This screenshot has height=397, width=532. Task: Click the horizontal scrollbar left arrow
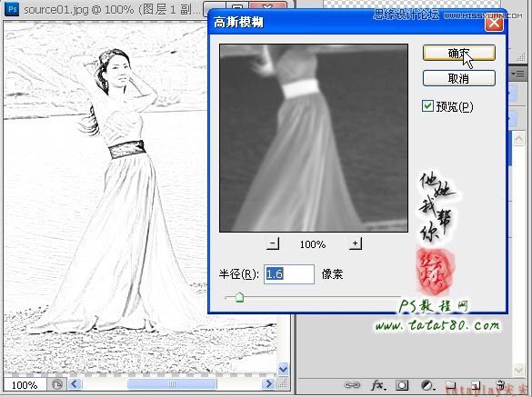pos(75,384)
